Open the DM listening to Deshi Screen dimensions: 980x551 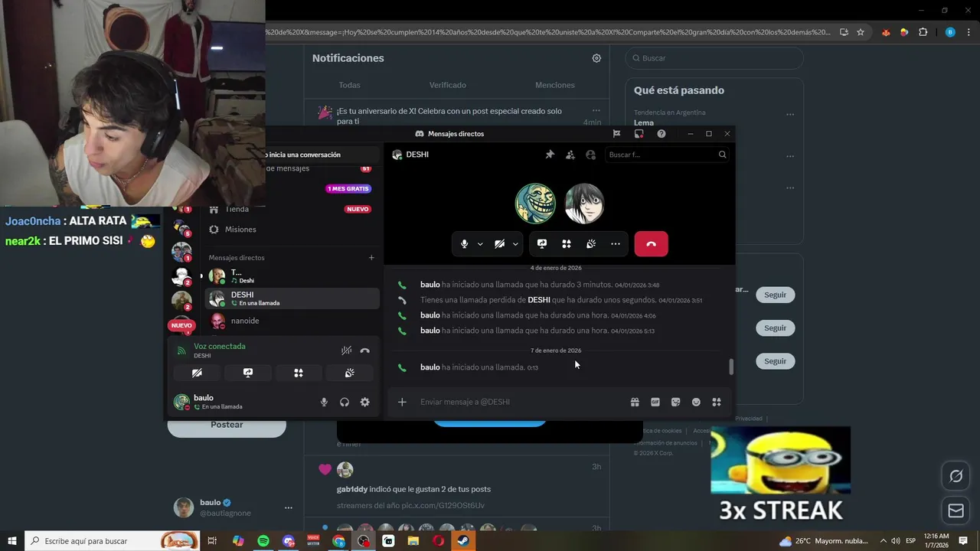[x=293, y=276]
